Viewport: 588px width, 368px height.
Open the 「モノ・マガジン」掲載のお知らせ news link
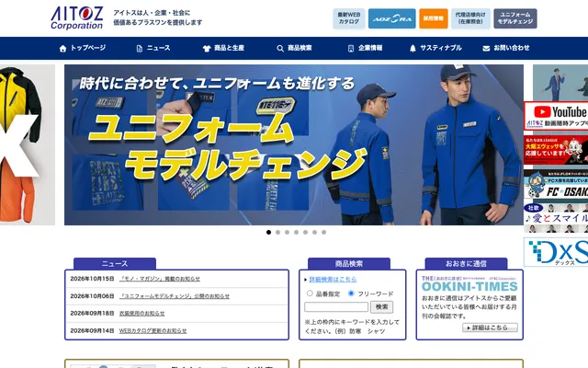160,279
